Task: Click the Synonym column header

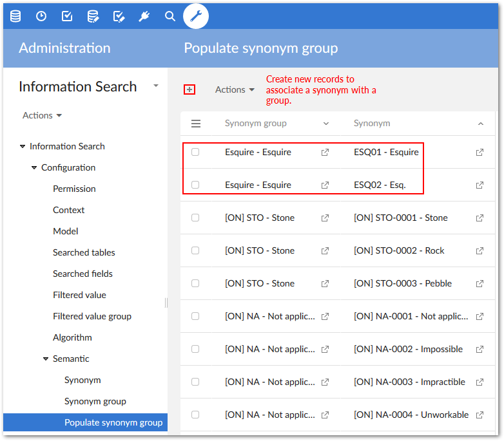Action: (372, 124)
